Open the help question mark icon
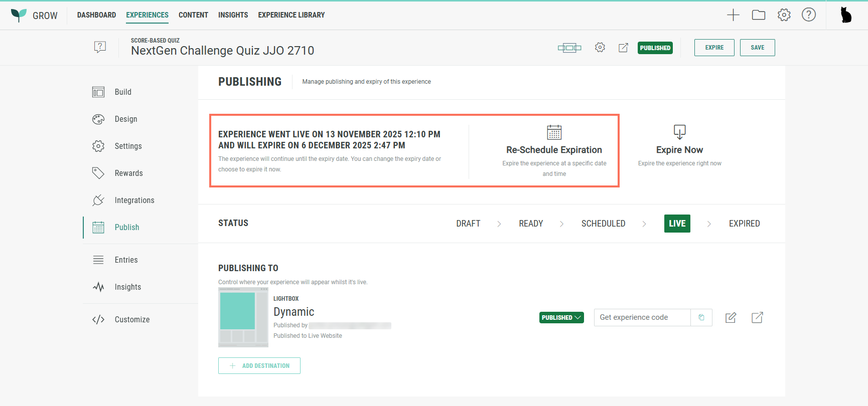 (x=808, y=15)
